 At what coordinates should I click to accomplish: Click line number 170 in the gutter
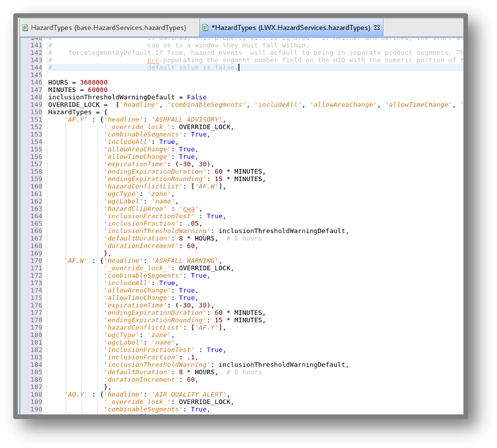[36, 261]
